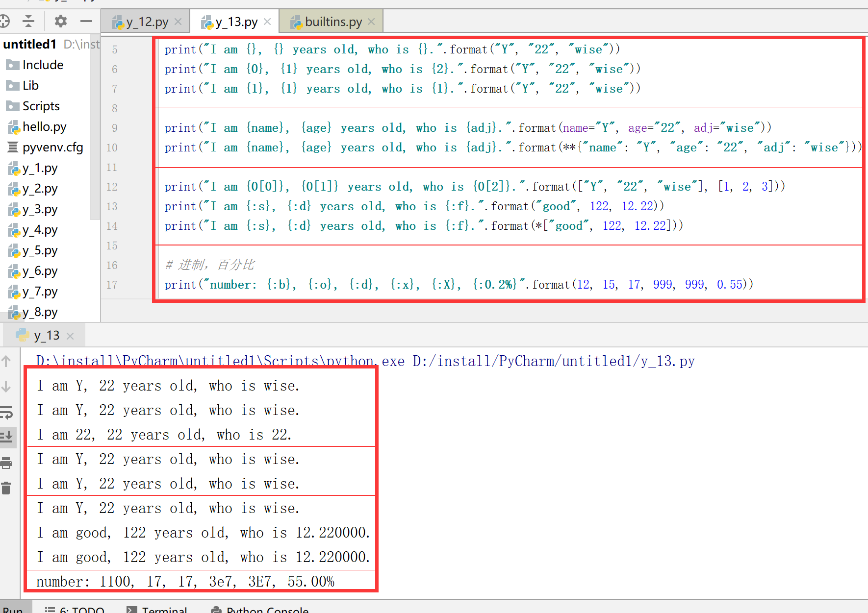The width and height of the screenshot is (868, 613).
Task: Close the y_13.py tab
Action: [267, 22]
